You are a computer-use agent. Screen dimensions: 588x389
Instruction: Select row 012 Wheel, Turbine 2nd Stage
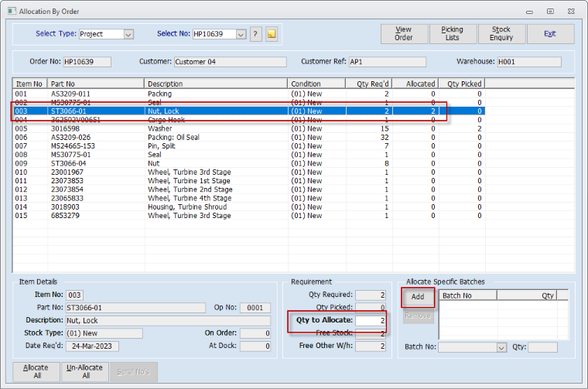249,189
